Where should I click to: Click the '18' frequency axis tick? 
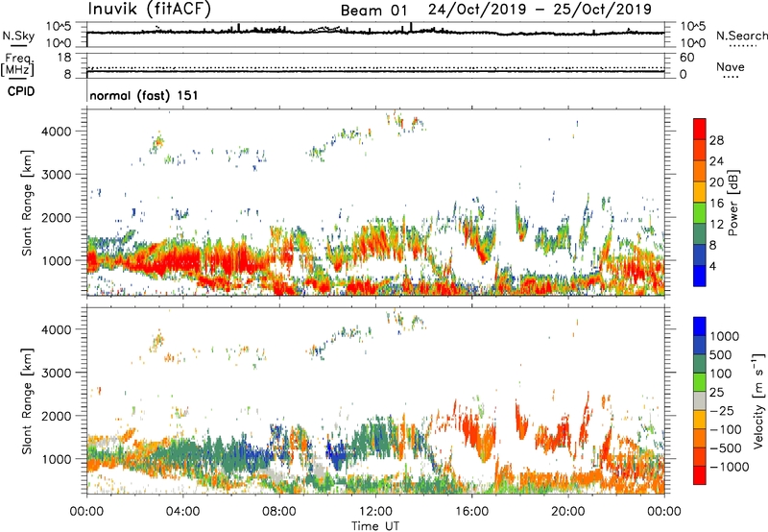pos(64,58)
